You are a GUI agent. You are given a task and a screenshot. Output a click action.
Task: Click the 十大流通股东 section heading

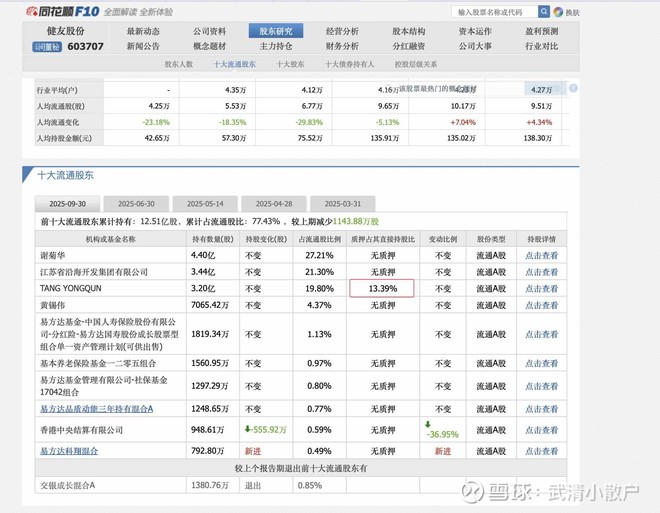66,175
